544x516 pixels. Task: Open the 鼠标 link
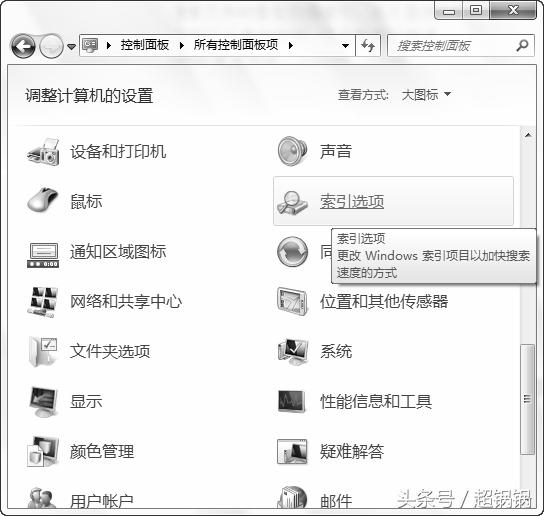86,202
